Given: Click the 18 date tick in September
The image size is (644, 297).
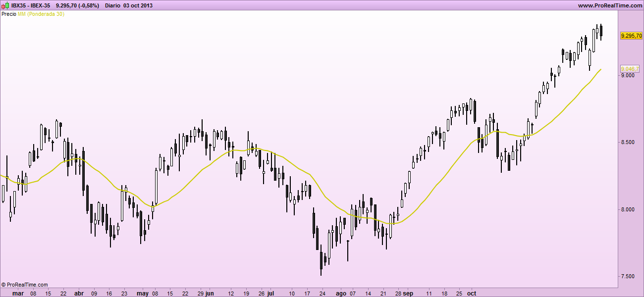Looking at the screenshot, I should (x=444, y=293).
